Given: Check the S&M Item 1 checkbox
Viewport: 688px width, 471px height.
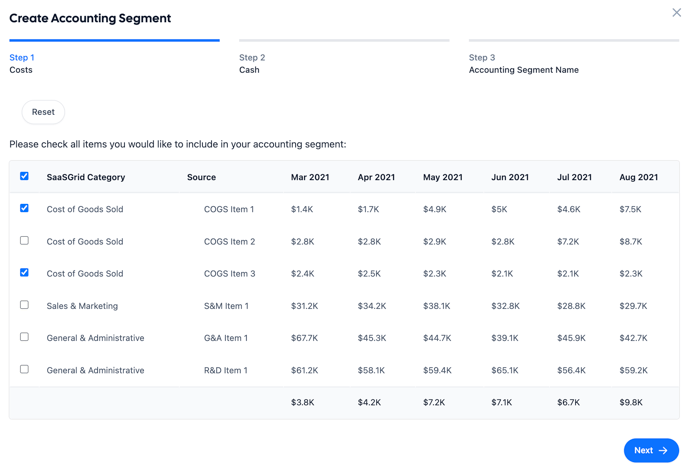Looking at the screenshot, I should pos(24,305).
